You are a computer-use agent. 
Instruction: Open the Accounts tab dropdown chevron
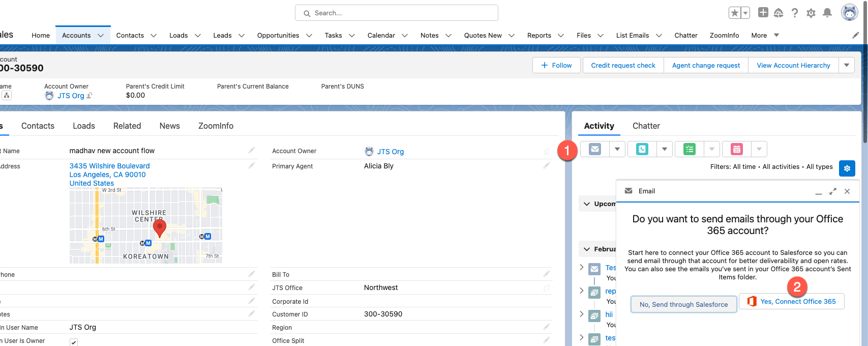[x=101, y=36]
